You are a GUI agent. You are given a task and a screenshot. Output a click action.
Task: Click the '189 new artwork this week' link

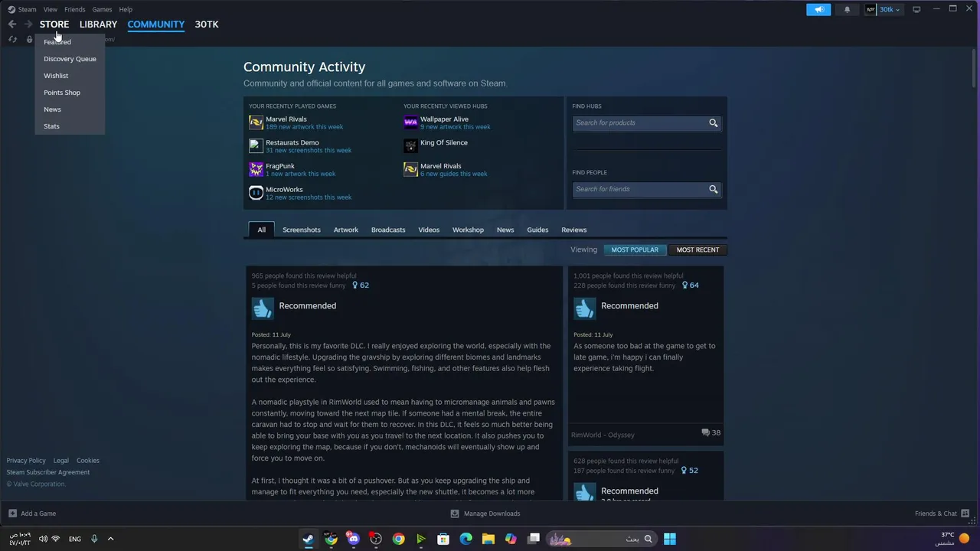[x=304, y=127]
